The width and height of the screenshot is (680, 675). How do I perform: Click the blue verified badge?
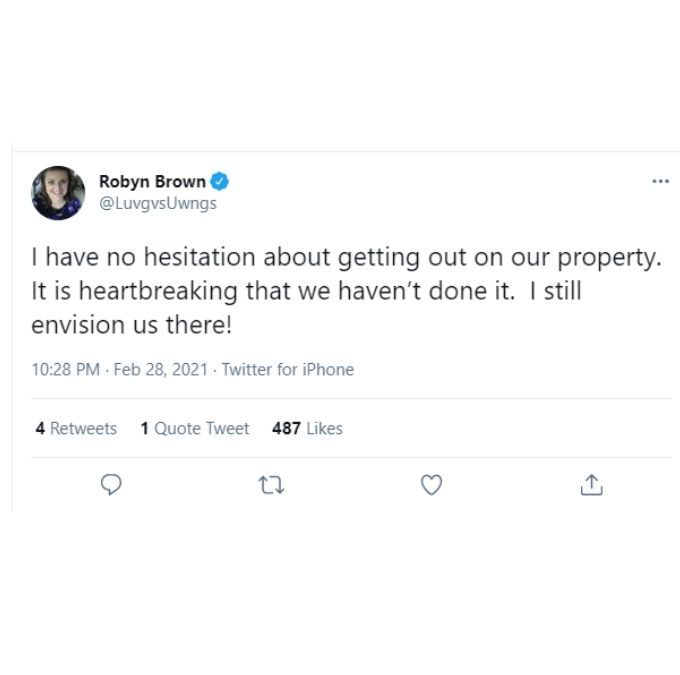(219, 181)
